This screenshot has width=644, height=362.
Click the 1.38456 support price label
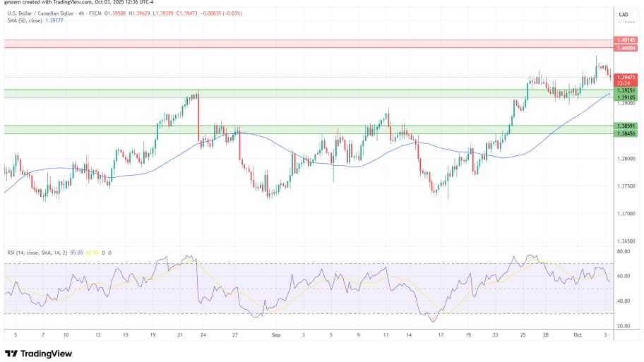tap(626, 133)
